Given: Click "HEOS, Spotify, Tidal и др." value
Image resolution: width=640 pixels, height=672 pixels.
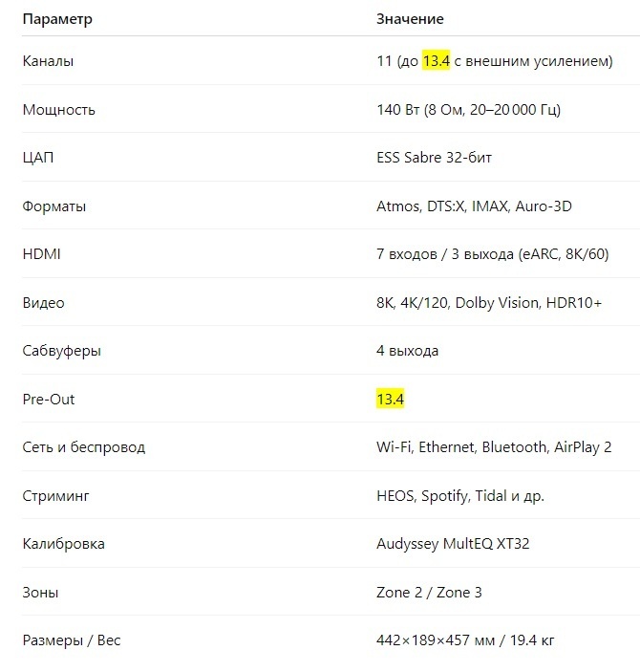Looking at the screenshot, I should [460, 496].
